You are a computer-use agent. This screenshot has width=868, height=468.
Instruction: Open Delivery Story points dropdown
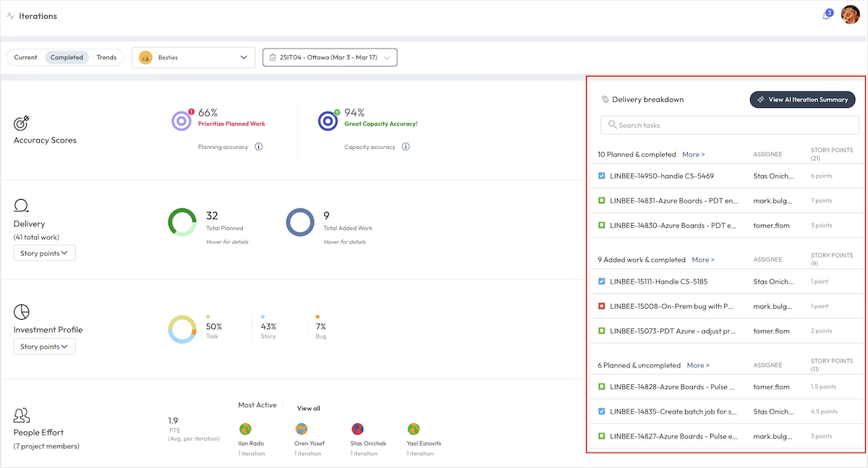[44, 254]
